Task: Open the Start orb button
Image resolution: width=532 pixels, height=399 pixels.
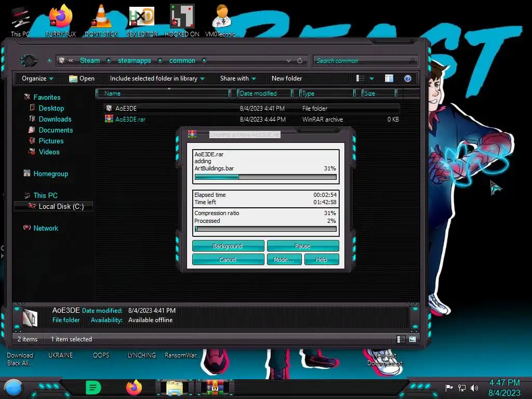Action: pyautogui.click(x=14, y=388)
